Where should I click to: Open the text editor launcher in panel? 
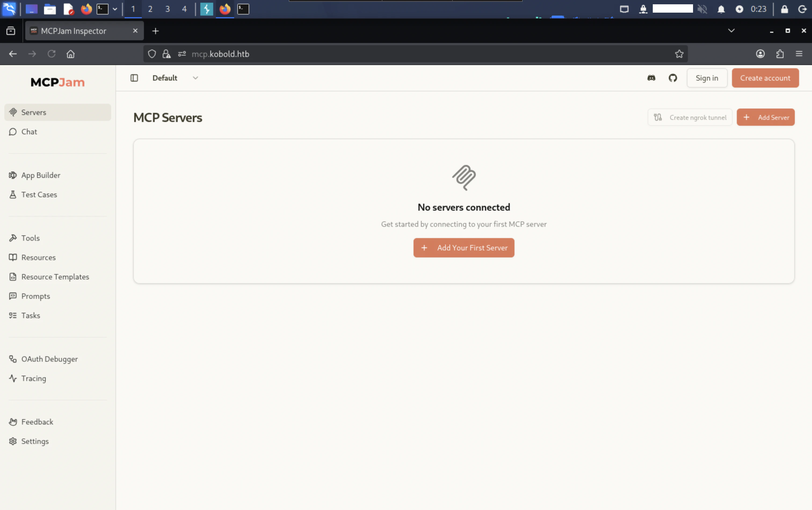point(68,9)
